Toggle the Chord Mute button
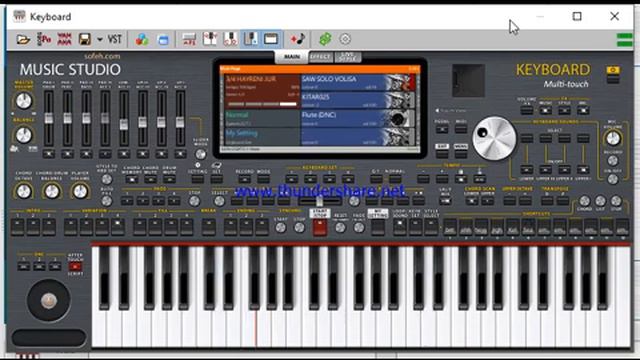Image resolution: width=640 pixels, height=360 pixels. 151,179
